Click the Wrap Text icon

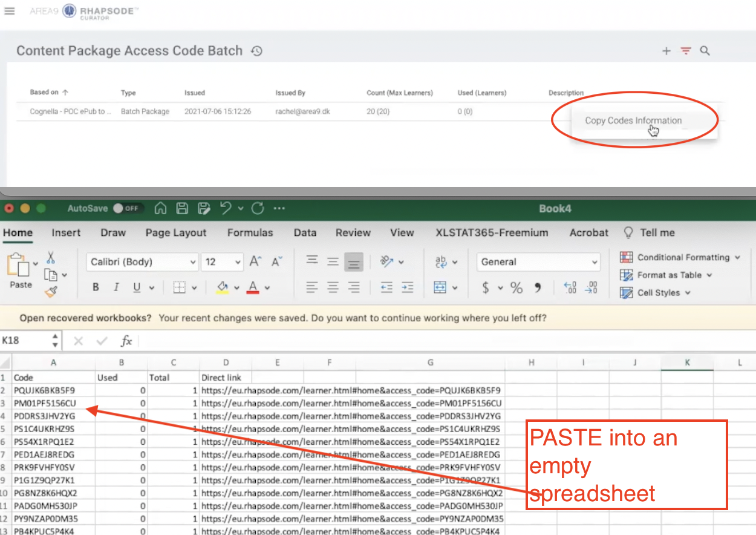tap(441, 261)
